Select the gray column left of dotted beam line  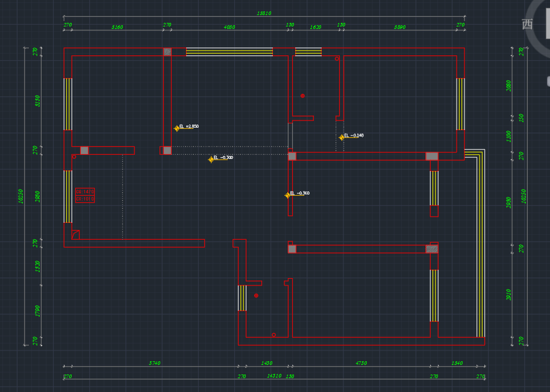tap(167, 151)
